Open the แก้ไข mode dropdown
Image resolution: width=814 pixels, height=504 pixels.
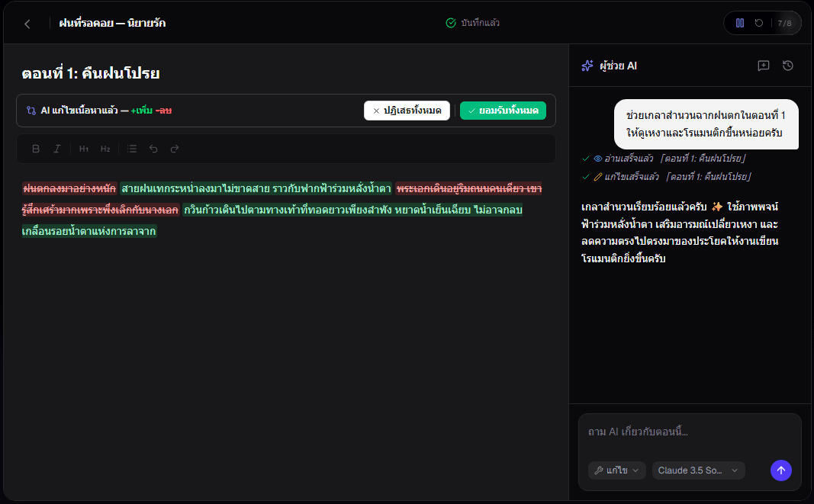point(616,470)
